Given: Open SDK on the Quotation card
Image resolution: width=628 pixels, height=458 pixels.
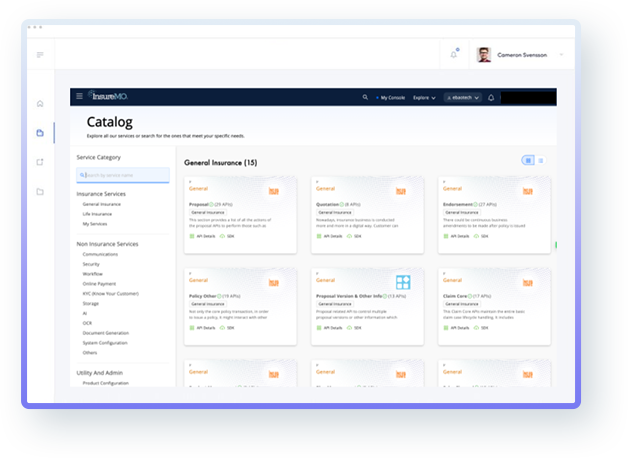Looking at the screenshot, I should coord(354,236).
